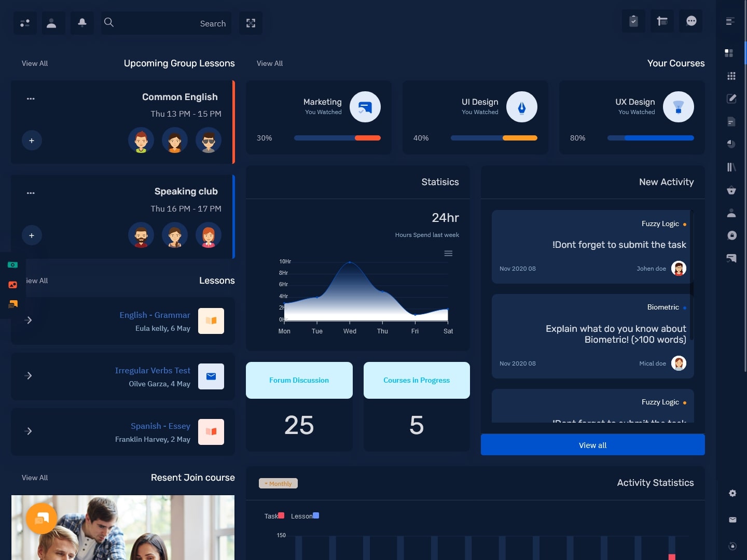
Task: Open the Common English three-dot options menu
Action: click(x=31, y=99)
